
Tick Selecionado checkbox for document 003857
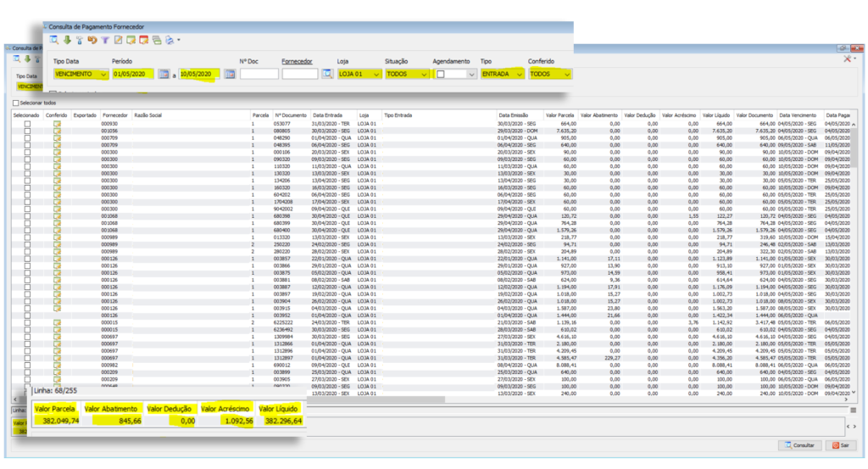27,259
